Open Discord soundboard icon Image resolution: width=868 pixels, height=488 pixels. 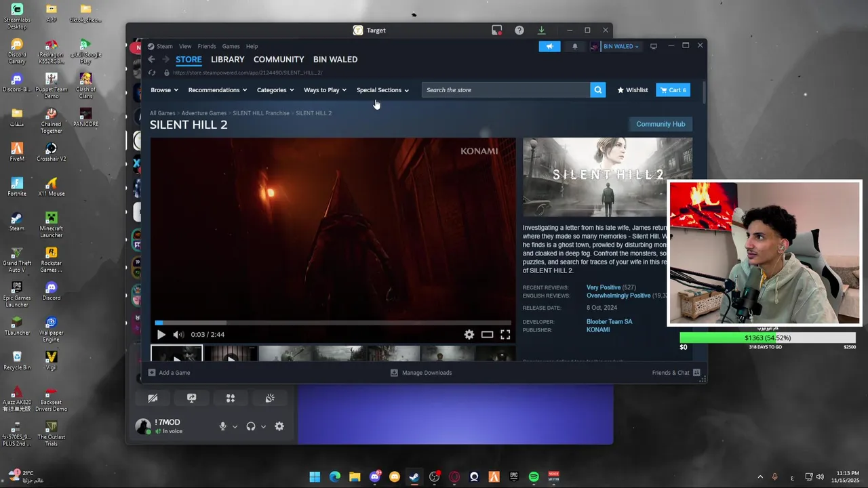tap(270, 399)
